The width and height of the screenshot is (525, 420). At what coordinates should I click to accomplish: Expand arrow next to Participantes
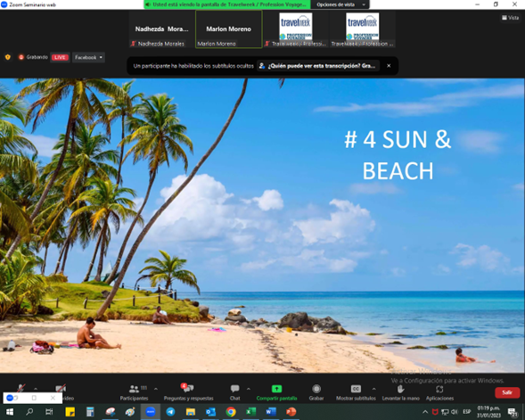(x=156, y=389)
